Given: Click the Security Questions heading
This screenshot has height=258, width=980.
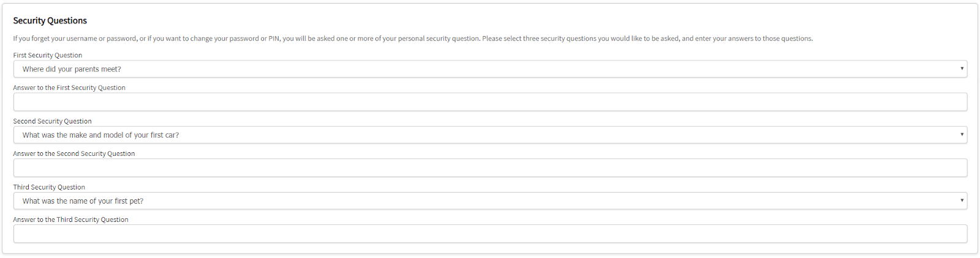Looking at the screenshot, I should (50, 21).
